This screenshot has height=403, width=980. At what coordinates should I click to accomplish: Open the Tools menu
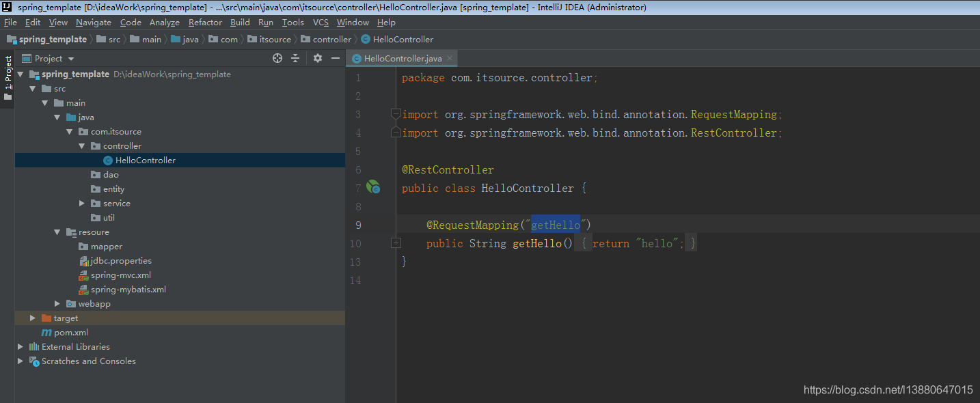(x=293, y=23)
